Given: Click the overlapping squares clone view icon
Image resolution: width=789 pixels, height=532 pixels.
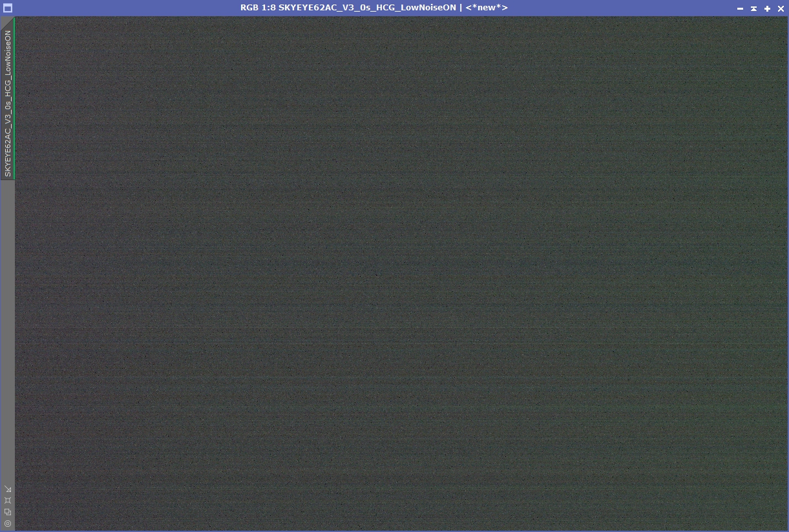Looking at the screenshot, I should pos(8,512).
